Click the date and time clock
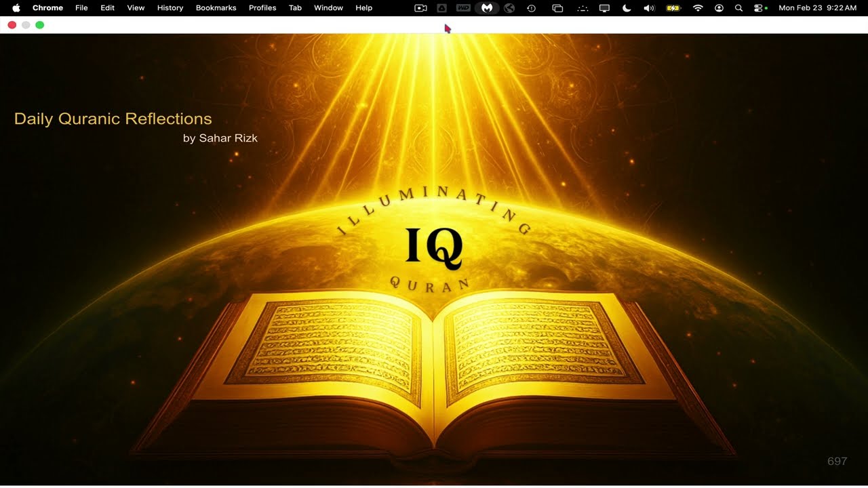868x488 pixels. pyautogui.click(x=818, y=8)
